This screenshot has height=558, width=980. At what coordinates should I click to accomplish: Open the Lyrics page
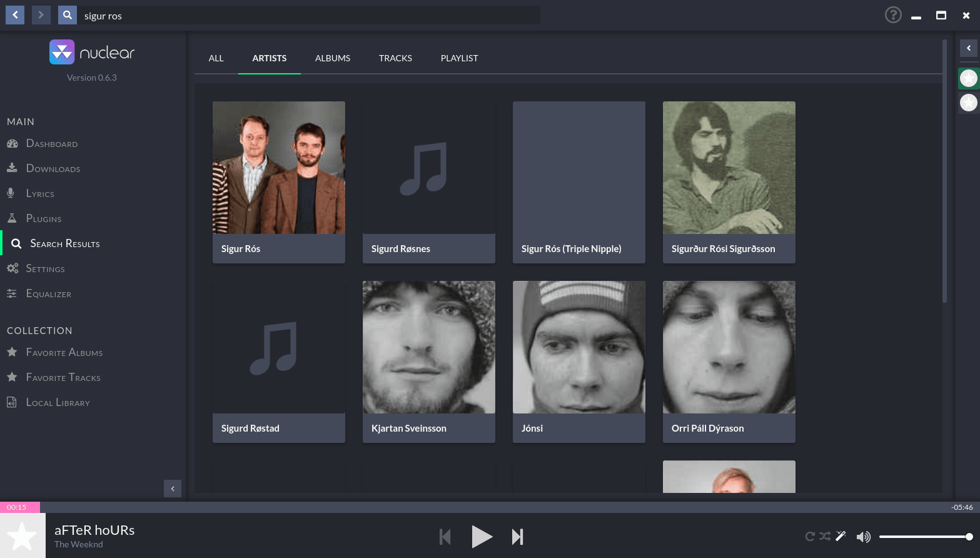[40, 193]
